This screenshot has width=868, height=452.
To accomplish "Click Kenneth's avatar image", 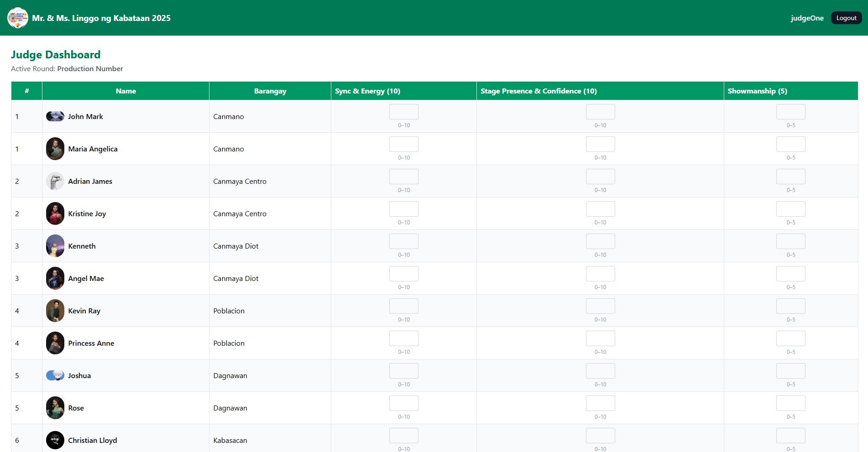I will coord(55,246).
